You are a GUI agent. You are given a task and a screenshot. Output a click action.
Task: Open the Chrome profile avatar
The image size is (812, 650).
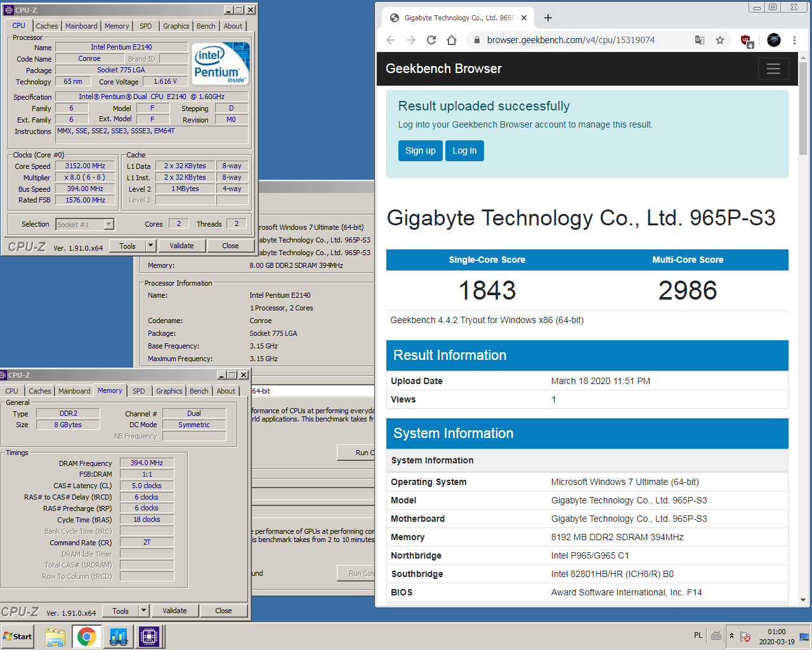[x=774, y=40]
